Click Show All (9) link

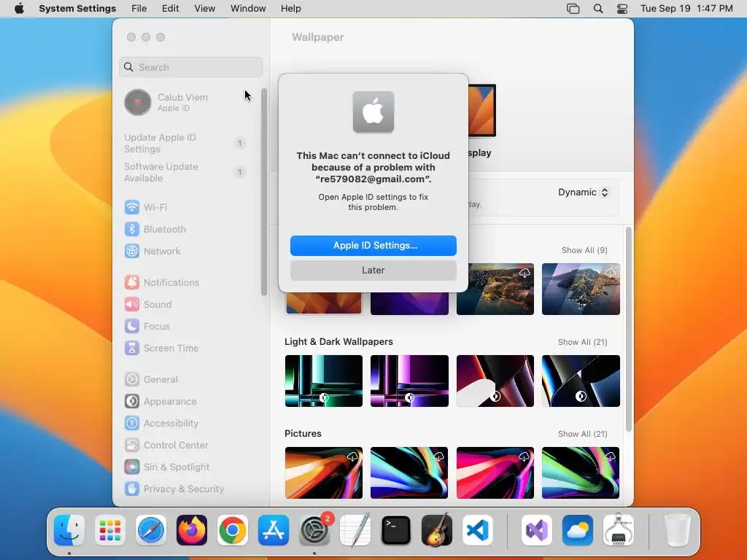pyautogui.click(x=584, y=250)
